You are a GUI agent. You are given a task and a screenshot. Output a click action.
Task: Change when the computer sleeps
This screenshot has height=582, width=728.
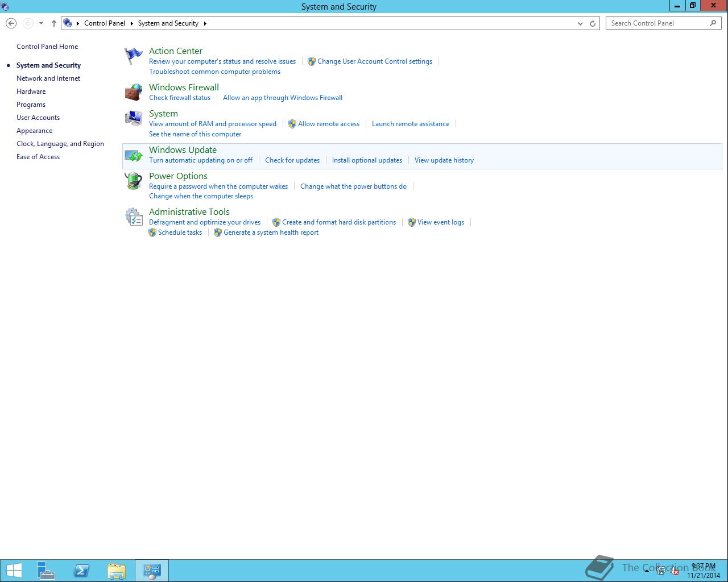point(201,196)
